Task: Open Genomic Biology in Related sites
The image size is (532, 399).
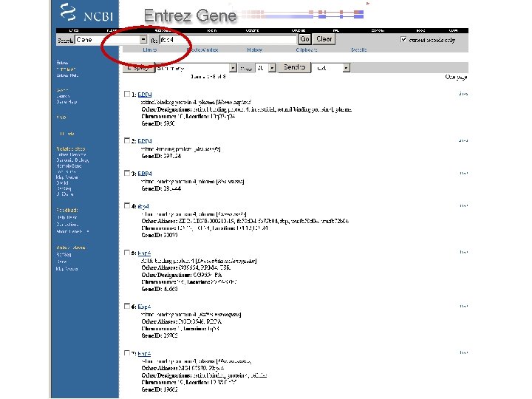Action: (x=72, y=160)
